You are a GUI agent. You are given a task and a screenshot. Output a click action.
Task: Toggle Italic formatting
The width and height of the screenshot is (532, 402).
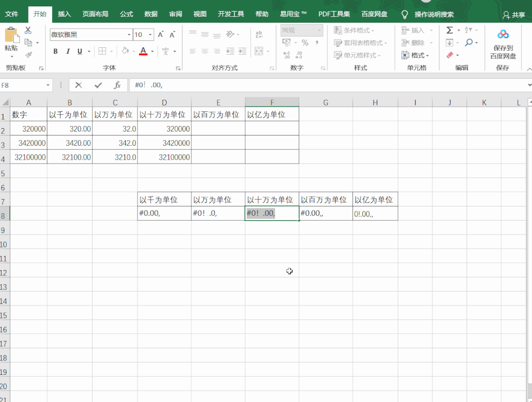click(x=68, y=51)
